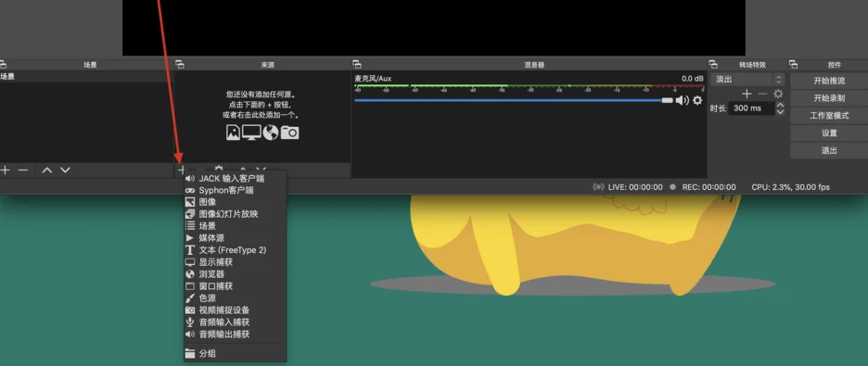Choose 窗口捕获 from the menu
The height and width of the screenshot is (366, 868).
[x=235, y=286]
